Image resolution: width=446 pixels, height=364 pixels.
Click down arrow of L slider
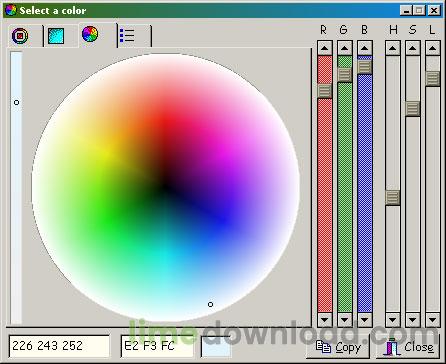tap(433, 320)
